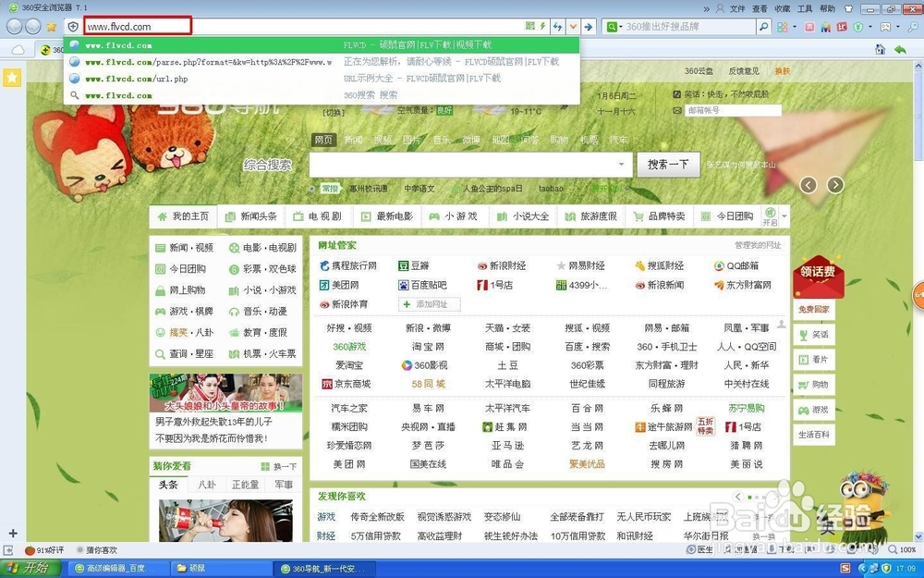Switch to 八卦 tab in 猜你爱看
This screenshot has width=924, height=578.
click(207, 485)
